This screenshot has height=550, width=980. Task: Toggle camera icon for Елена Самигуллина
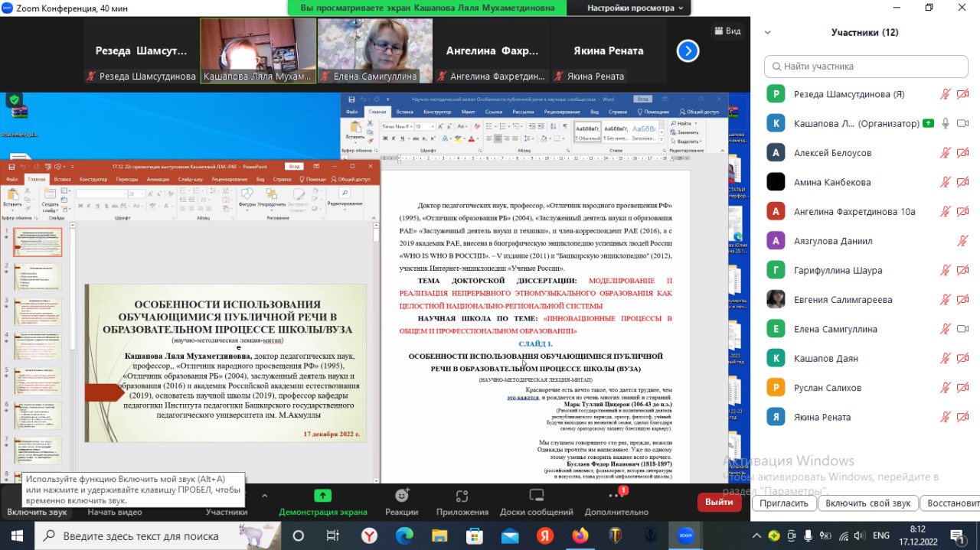963,330
